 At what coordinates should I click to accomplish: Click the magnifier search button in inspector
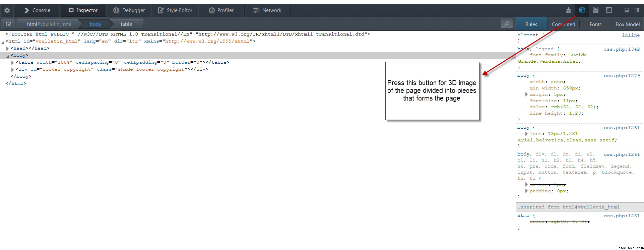pos(507,24)
